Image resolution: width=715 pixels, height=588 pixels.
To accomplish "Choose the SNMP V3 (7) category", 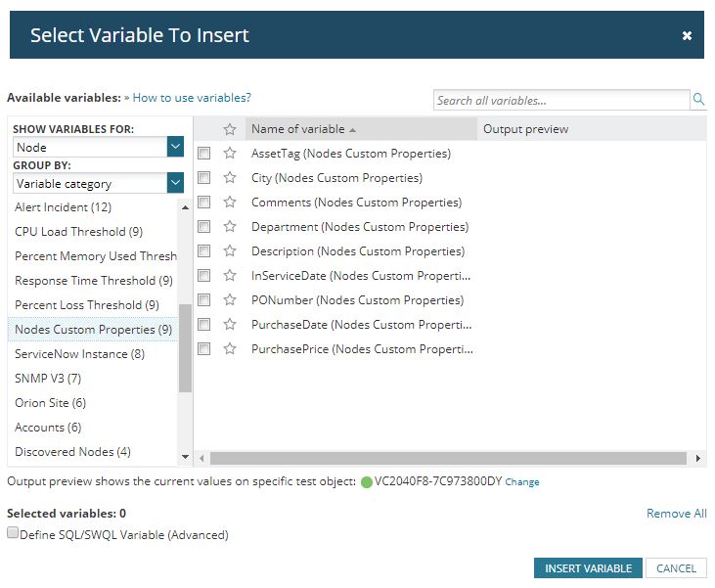I will [x=48, y=379].
